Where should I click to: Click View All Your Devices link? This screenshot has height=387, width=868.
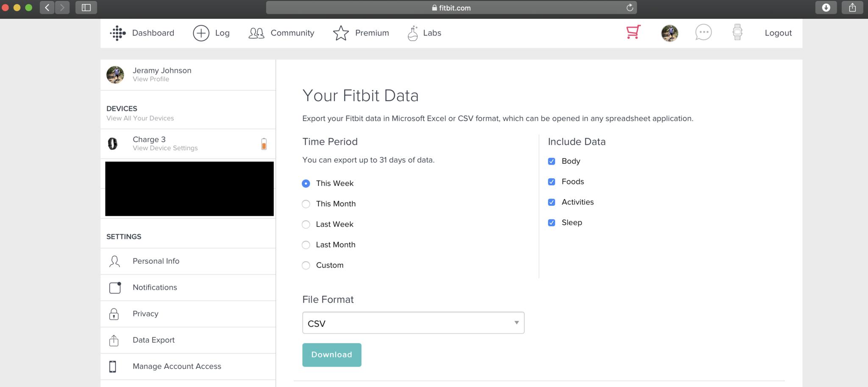[140, 119]
